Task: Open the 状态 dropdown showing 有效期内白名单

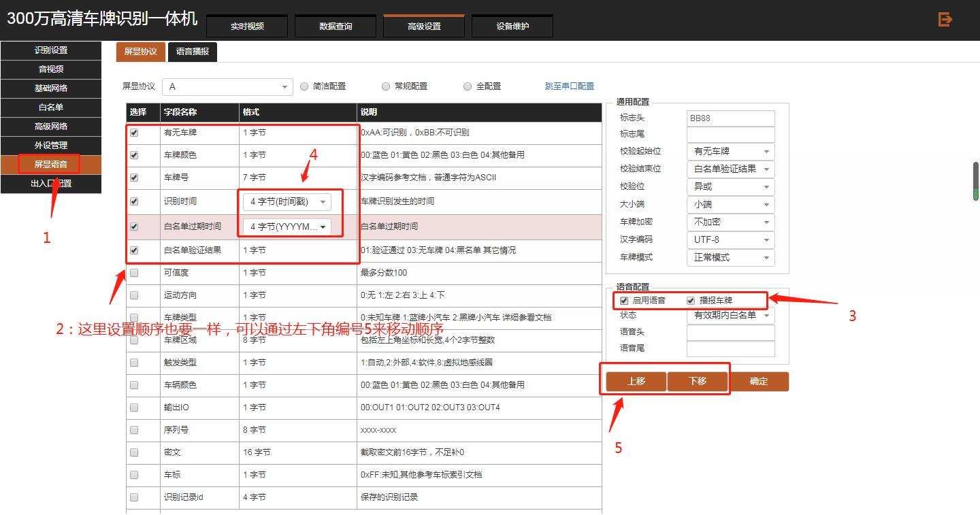Action: coord(731,316)
